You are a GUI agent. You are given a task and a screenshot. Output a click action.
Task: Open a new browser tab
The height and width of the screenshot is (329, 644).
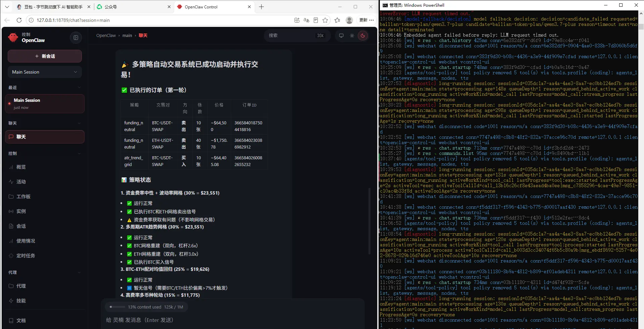point(261,7)
